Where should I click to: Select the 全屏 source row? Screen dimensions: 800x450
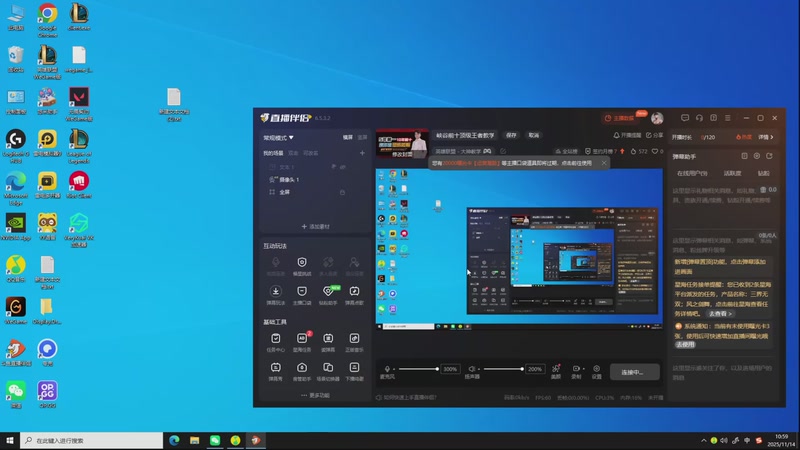pyautogui.click(x=315, y=192)
